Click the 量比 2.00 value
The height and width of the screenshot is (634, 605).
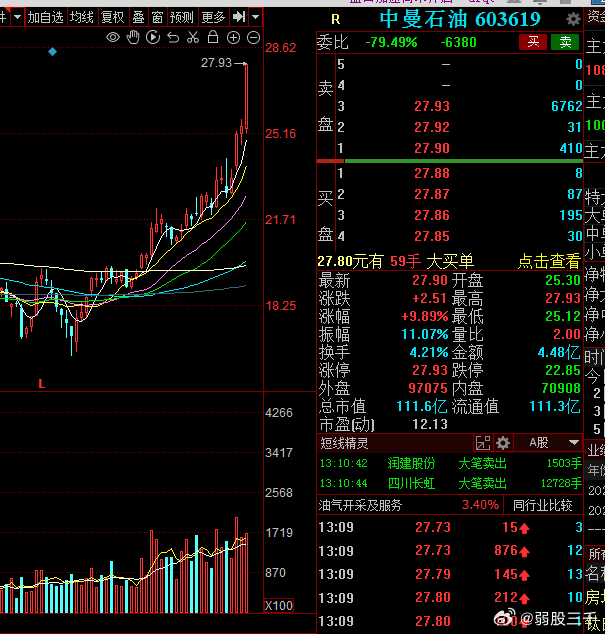tap(567, 334)
